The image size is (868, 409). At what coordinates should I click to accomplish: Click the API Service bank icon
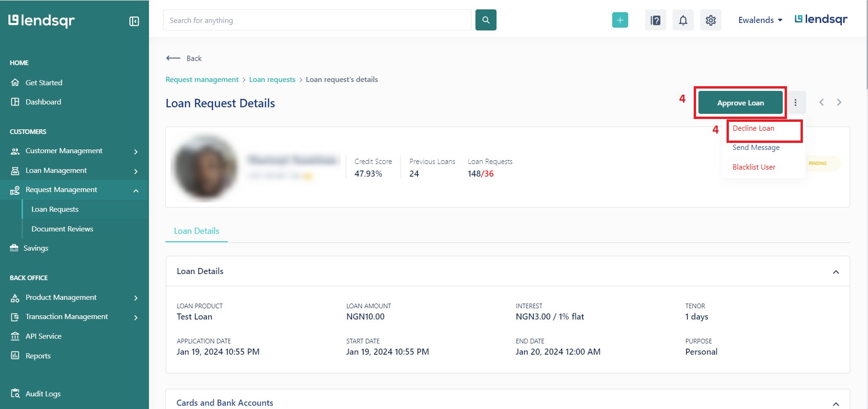[15, 336]
